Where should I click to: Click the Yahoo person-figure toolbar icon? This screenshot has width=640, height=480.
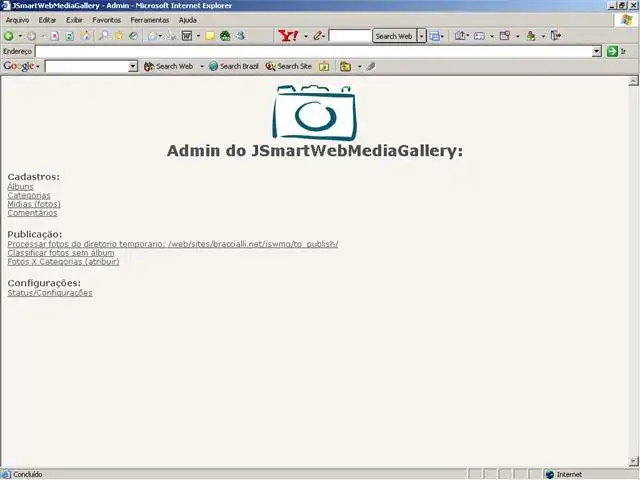point(531,36)
